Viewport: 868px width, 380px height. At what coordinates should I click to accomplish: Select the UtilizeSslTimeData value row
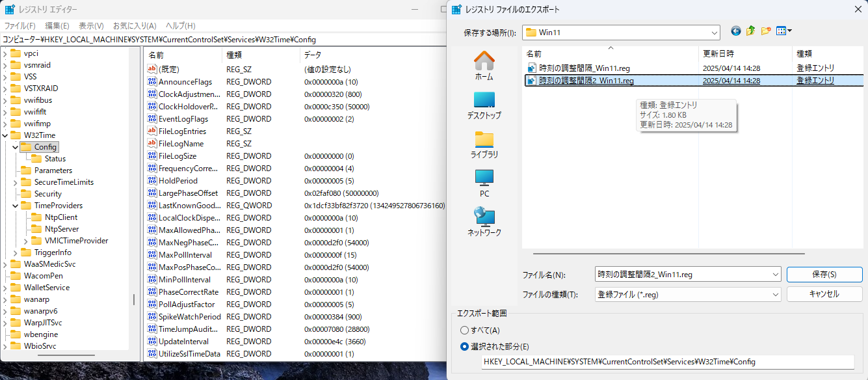coord(296,354)
